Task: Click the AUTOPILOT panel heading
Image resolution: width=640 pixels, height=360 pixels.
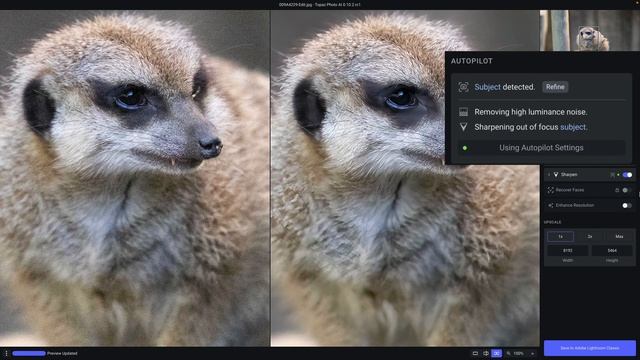Action: click(x=471, y=61)
